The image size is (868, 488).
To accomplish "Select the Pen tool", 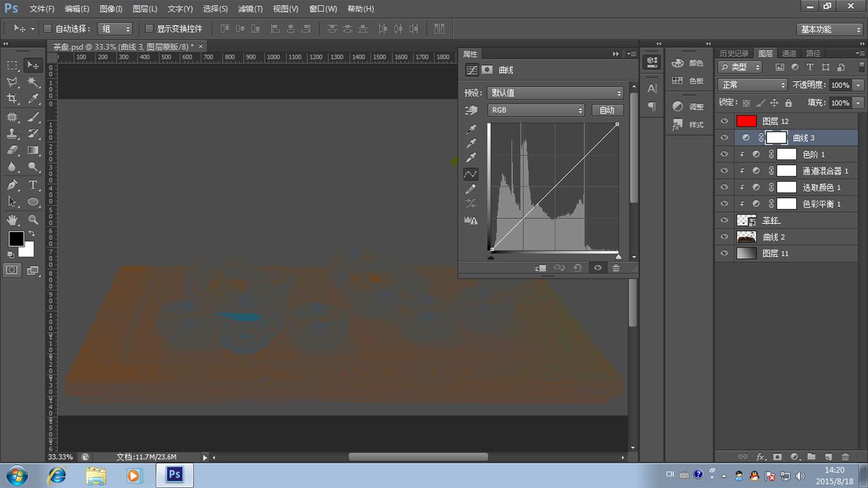I will 12,185.
